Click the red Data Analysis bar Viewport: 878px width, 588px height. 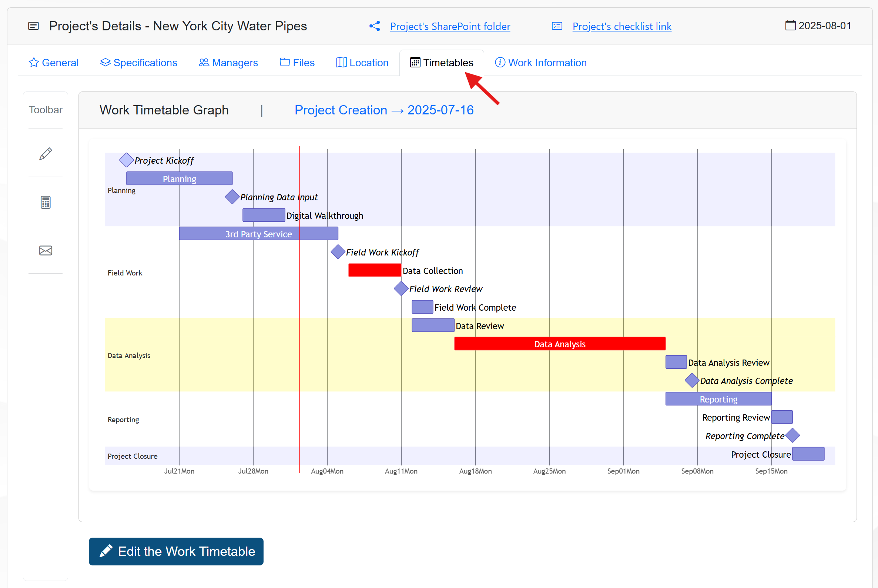click(x=559, y=344)
